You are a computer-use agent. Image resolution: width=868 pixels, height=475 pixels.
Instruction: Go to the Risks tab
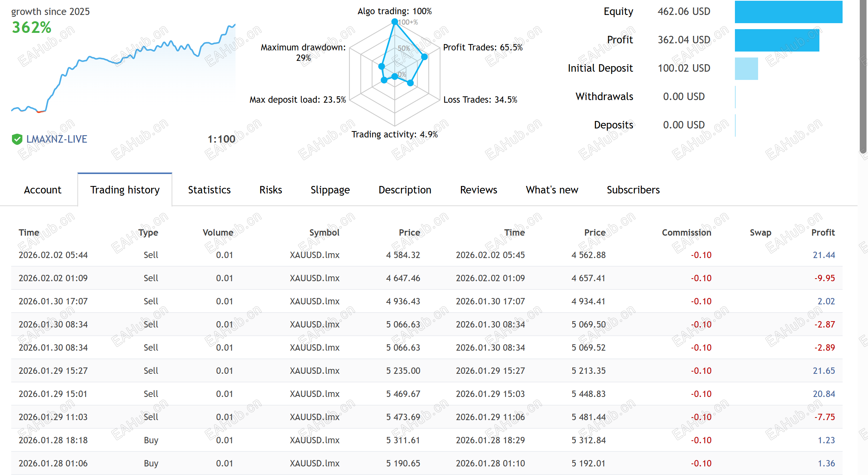[271, 190]
